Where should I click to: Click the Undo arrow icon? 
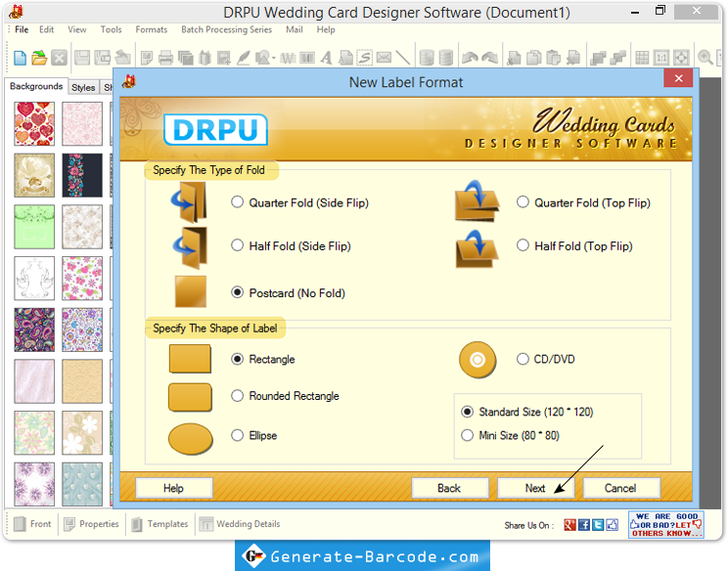(x=470, y=58)
